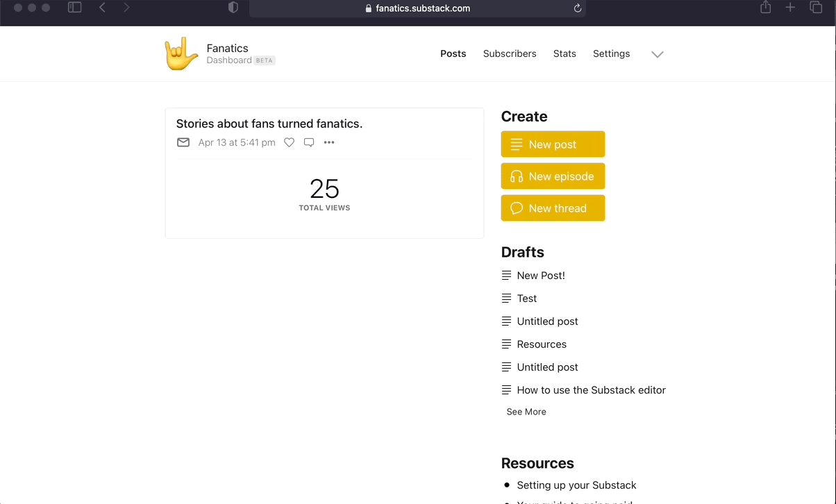836x504 pixels.
Task: Open the Settings tab
Action: point(612,53)
